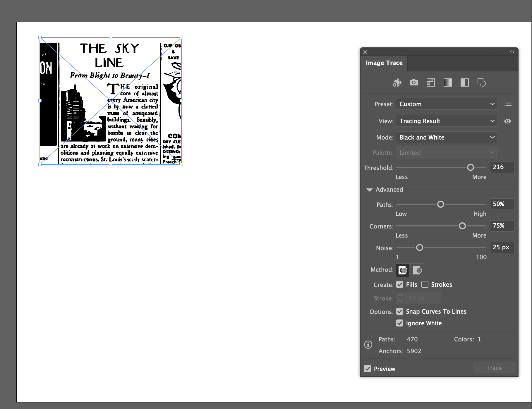Click the Threshold value field showing 216
Viewport: 532px width, 409px height.
point(502,167)
